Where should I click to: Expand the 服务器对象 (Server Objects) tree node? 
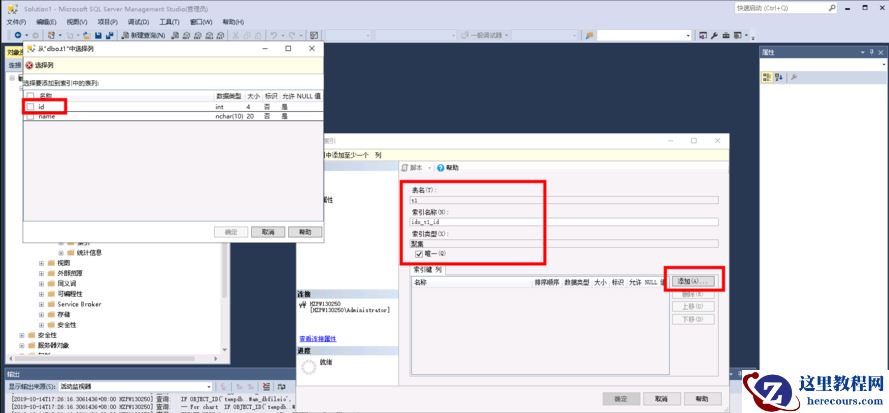tap(22, 345)
